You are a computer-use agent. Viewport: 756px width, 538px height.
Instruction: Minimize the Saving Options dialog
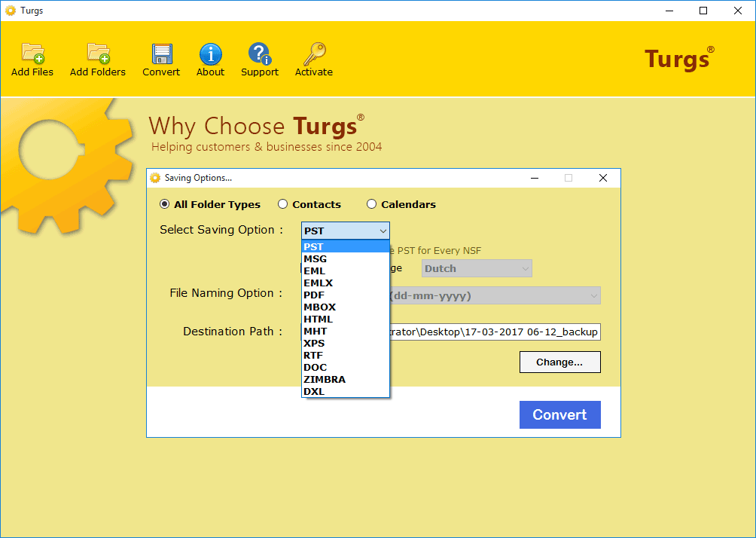[x=535, y=178]
